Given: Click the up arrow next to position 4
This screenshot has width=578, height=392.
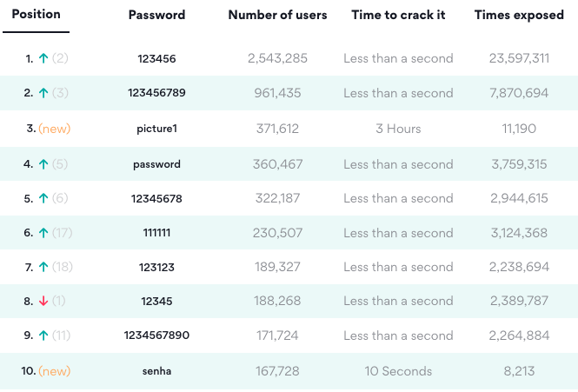Looking at the screenshot, I should click(43, 164).
